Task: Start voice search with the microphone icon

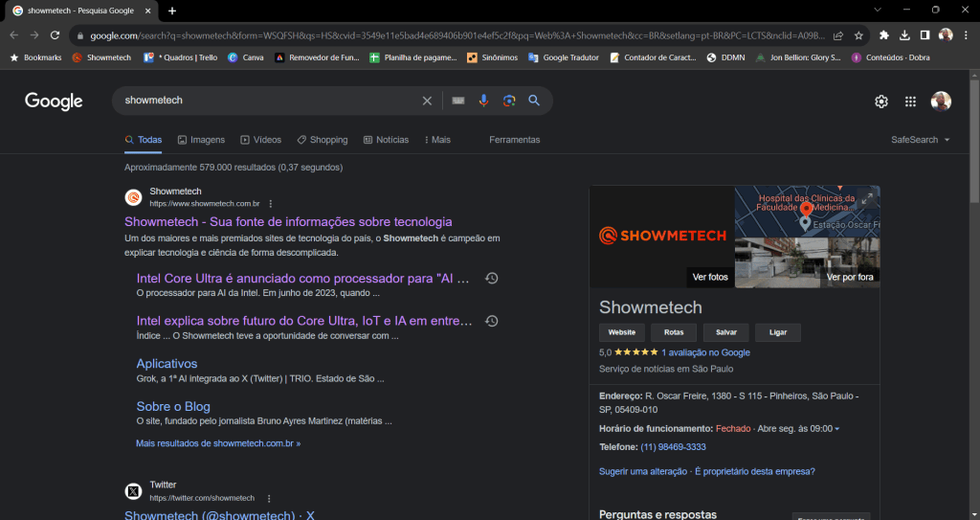Action: [483, 101]
